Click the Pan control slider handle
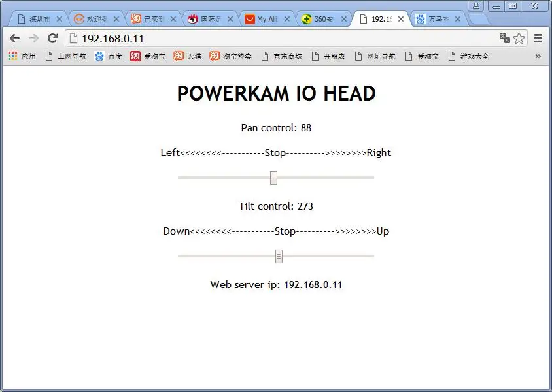 pos(273,178)
